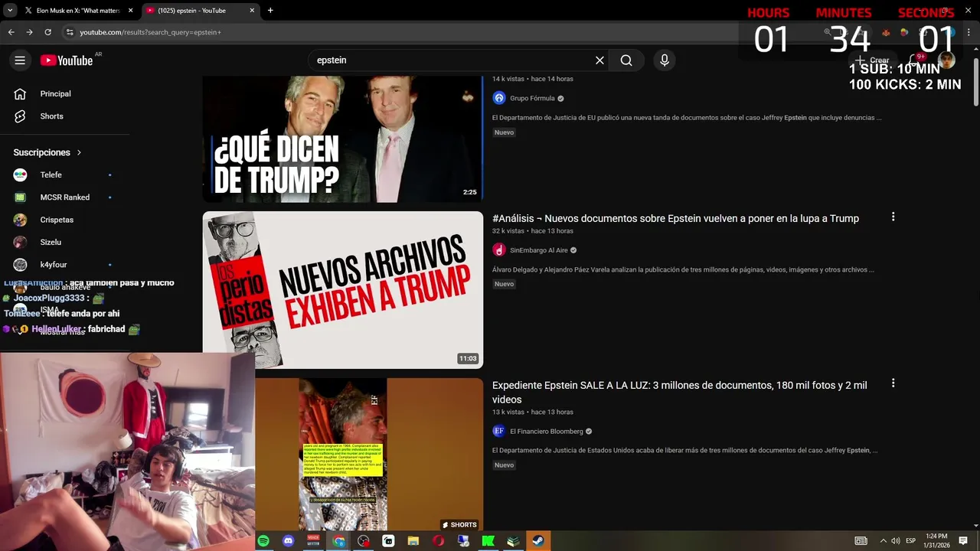The height and width of the screenshot is (551, 980).
Task: Open Discord from the taskbar
Action: click(289, 541)
